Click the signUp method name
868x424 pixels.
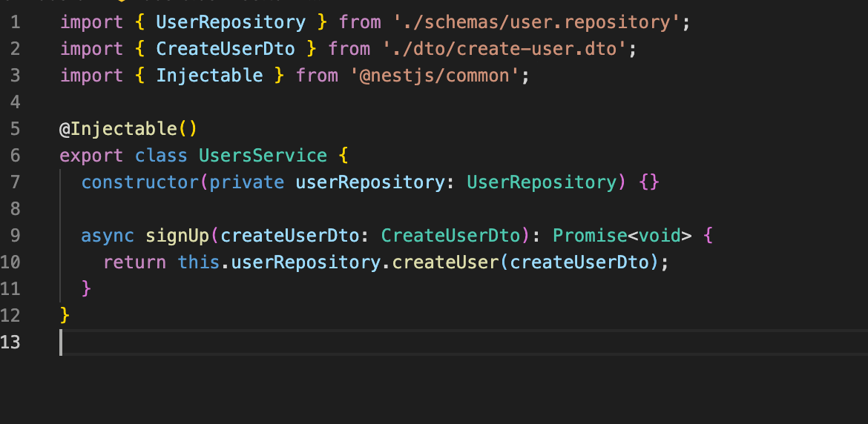point(177,236)
